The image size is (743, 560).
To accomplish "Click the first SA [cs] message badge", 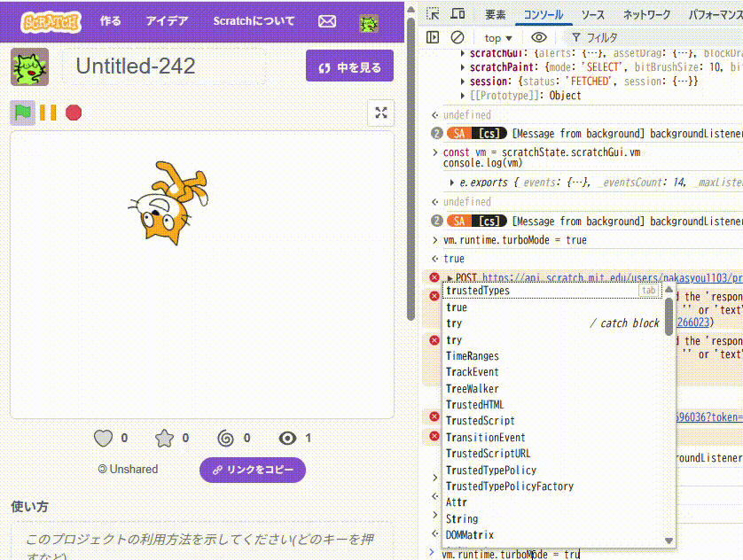I will 476,134.
